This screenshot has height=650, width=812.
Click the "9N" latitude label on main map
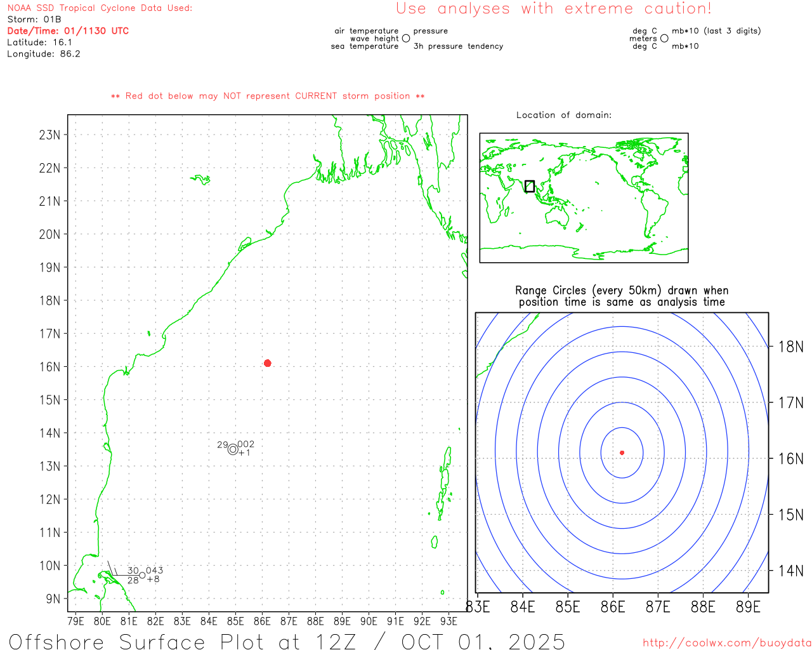coord(53,599)
